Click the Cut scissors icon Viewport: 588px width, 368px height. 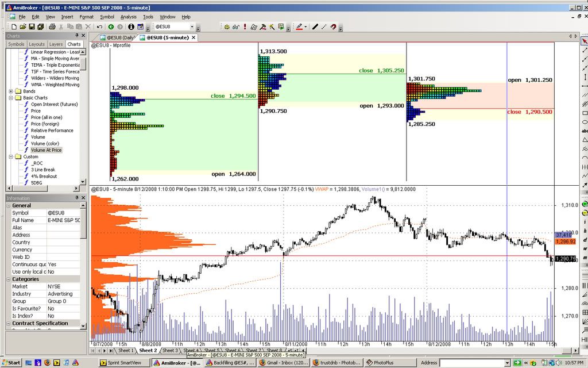pyautogui.click(x=61, y=26)
